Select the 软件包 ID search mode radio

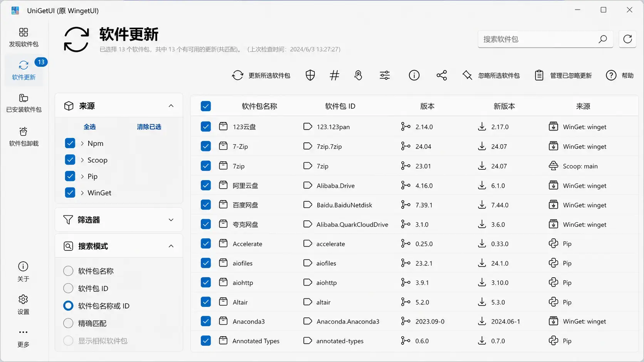68,288
